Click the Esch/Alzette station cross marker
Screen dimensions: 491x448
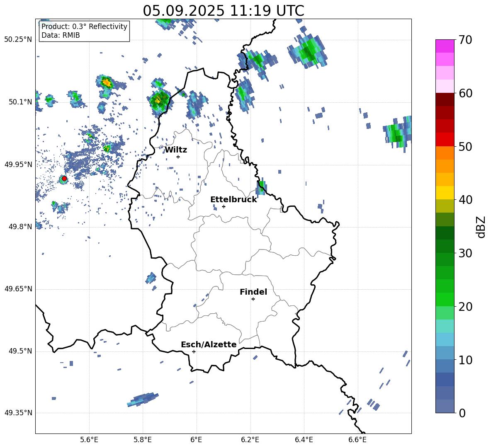(194, 351)
